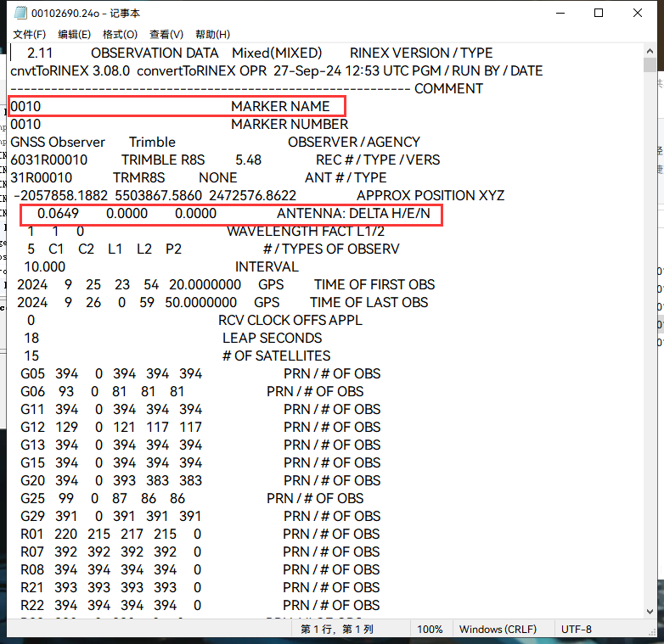Click the WAVELENGTH FACT L1/2 label
The width and height of the screenshot is (664, 644).
(306, 231)
